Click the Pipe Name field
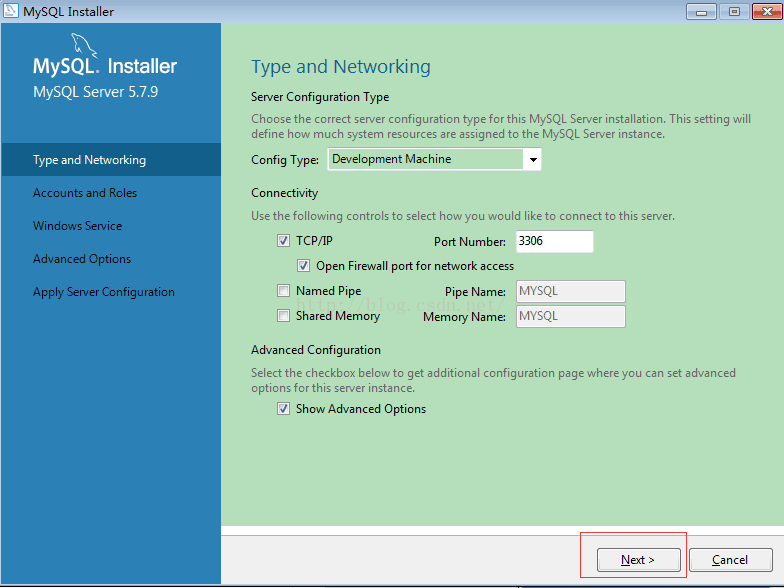Image resolution: width=784 pixels, height=588 pixels. pyautogui.click(x=570, y=291)
